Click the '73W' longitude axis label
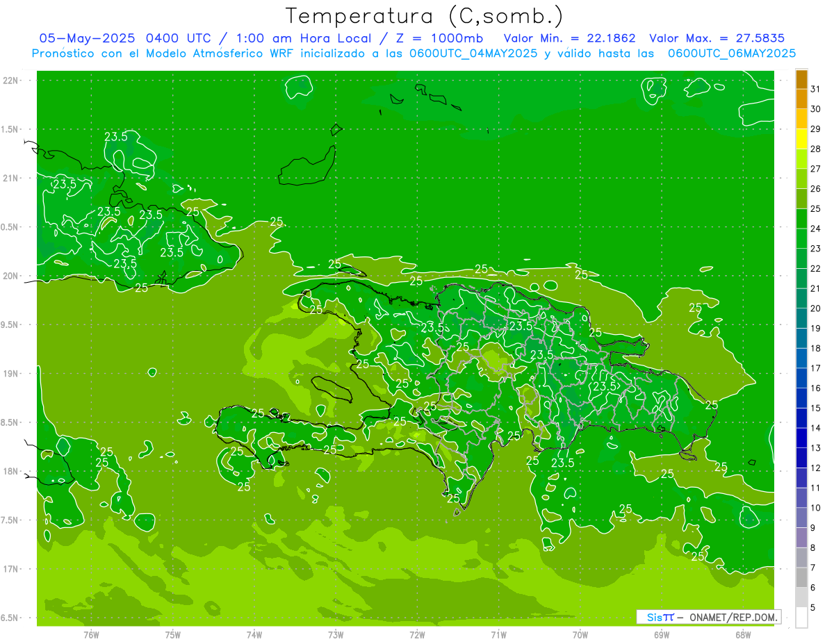This screenshot has width=834, height=644. point(336,634)
